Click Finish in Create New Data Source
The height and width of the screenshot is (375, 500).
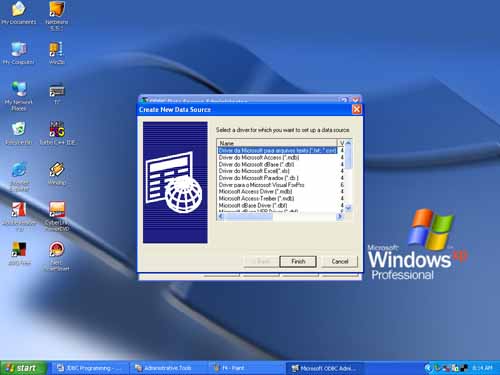click(x=298, y=261)
